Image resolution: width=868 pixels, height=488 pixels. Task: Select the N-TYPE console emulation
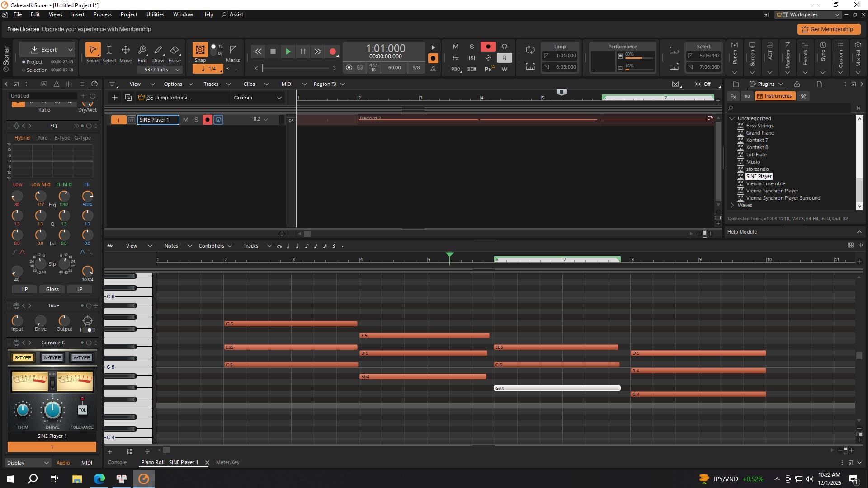point(52,358)
